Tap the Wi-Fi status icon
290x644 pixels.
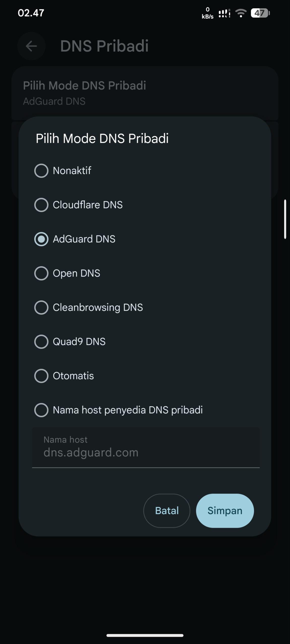point(241,13)
